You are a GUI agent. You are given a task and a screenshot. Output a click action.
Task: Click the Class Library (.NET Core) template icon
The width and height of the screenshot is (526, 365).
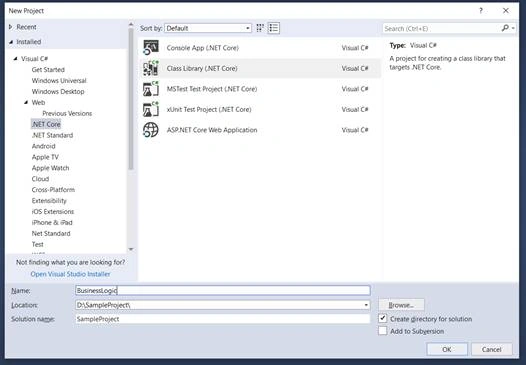click(151, 68)
